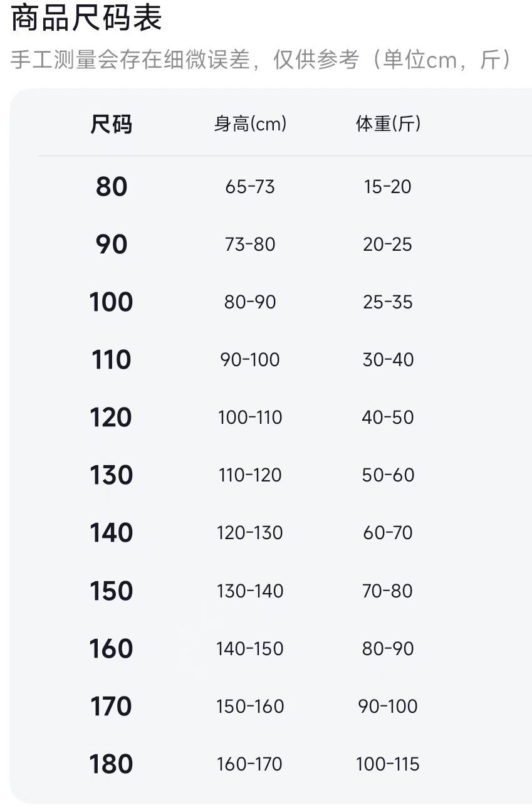The width and height of the screenshot is (532, 810).
Task: Click the size 150 row label
Action: point(112,591)
